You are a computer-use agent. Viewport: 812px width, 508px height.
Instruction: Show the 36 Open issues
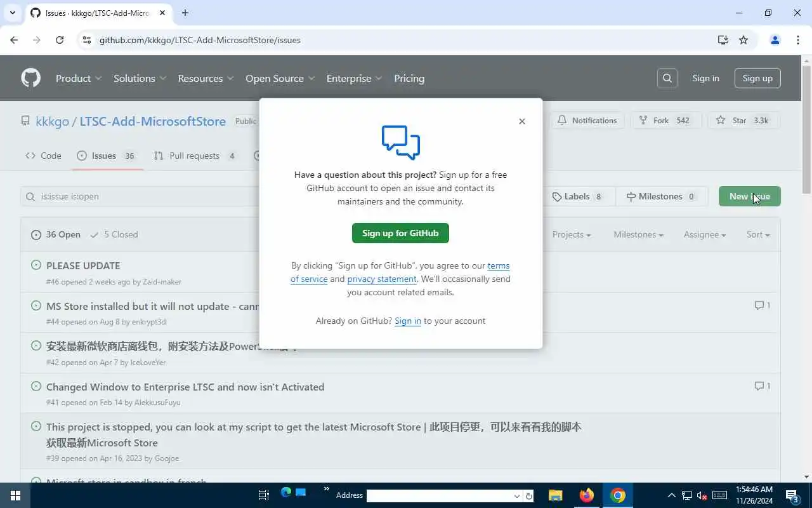click(56, 234)
